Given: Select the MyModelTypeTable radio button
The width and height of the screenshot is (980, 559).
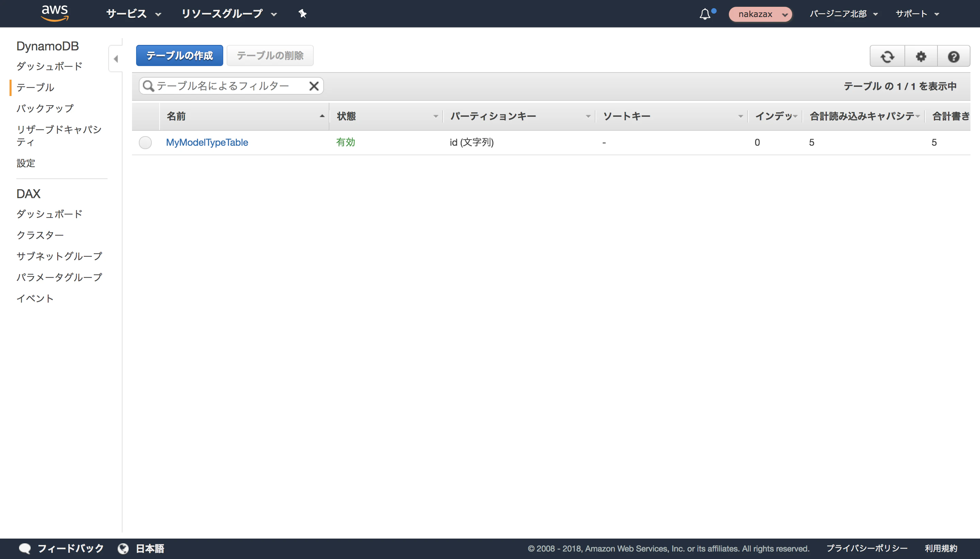Looking at the screenshot, I should pyautogui.click(x=145, y=142).
